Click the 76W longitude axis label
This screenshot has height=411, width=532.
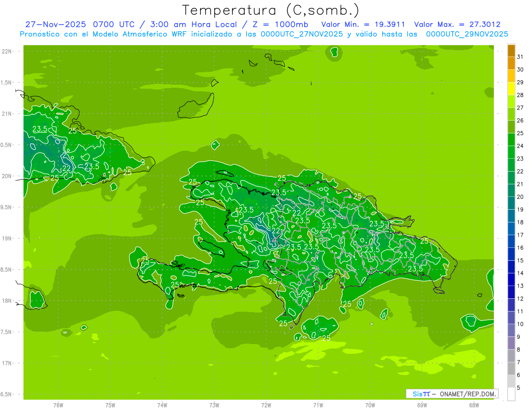point(58,405)
